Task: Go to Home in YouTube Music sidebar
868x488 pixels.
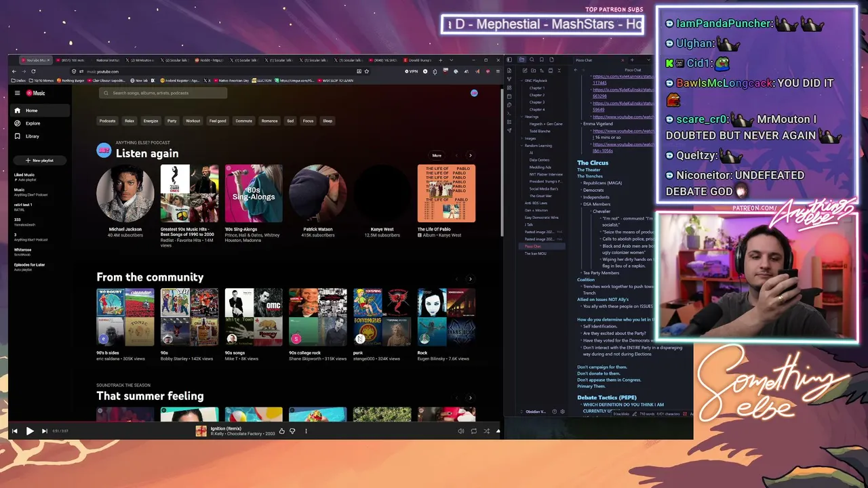Action: pos(39,110)
